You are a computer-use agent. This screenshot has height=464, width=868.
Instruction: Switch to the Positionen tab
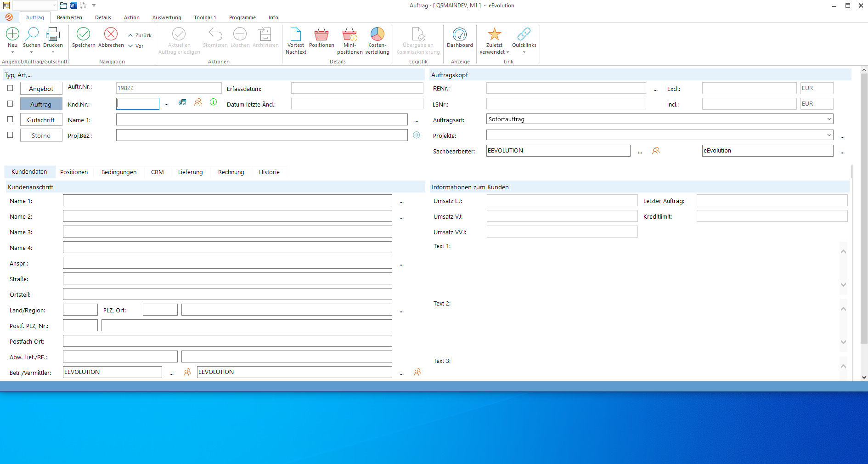(x=74, y=172)
